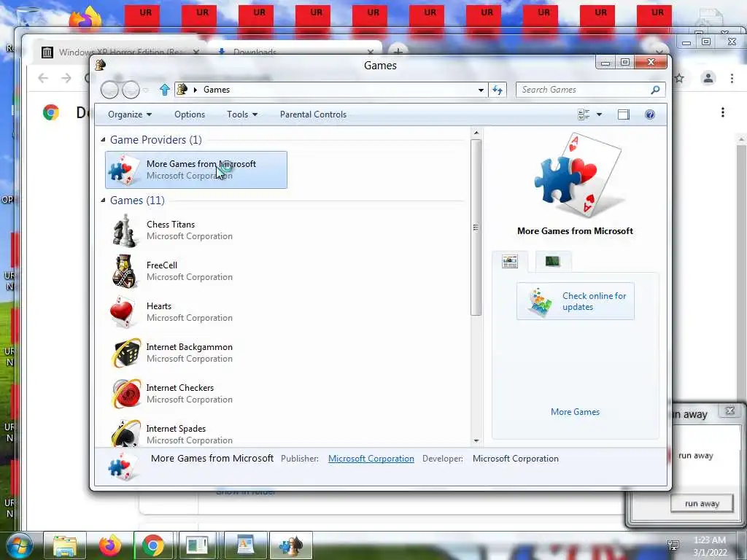Click the scrollbar down arrow in games list
747x560 pixels.
tap(476, 440)
